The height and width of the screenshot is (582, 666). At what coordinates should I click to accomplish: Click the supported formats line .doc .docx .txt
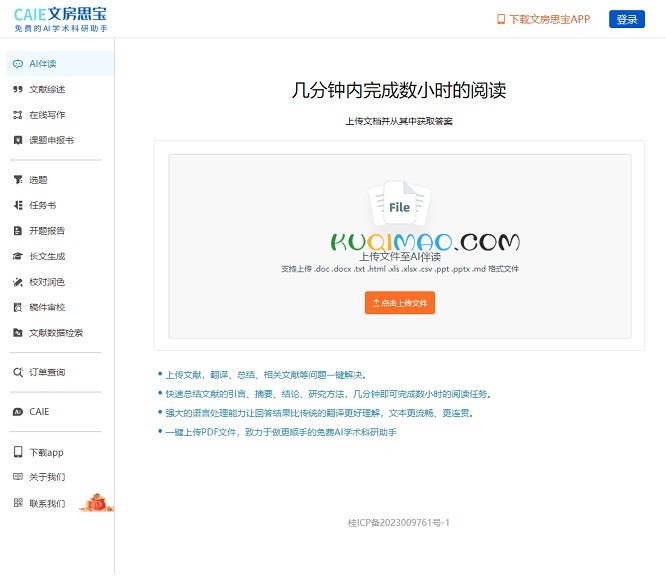(400, 269)
